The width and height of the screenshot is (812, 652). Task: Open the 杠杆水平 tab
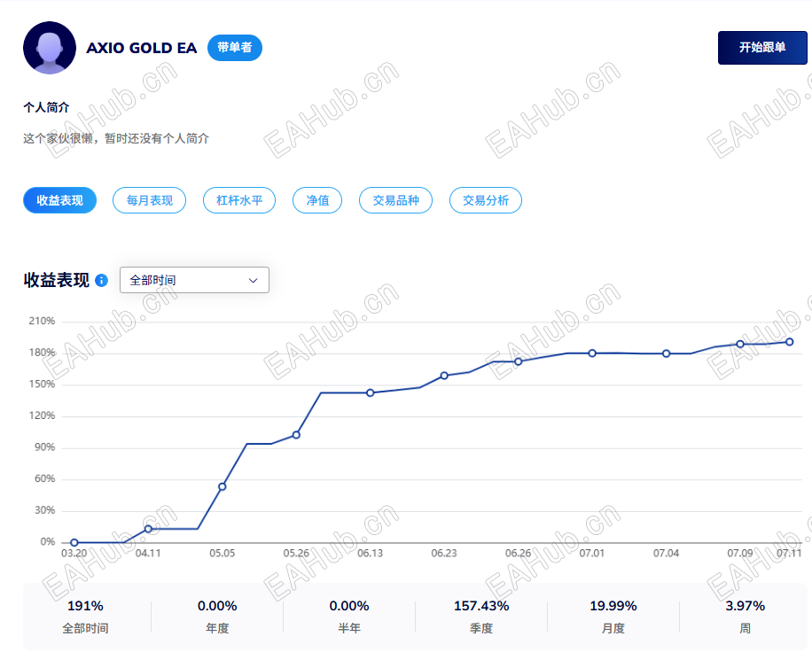[239, 200]
